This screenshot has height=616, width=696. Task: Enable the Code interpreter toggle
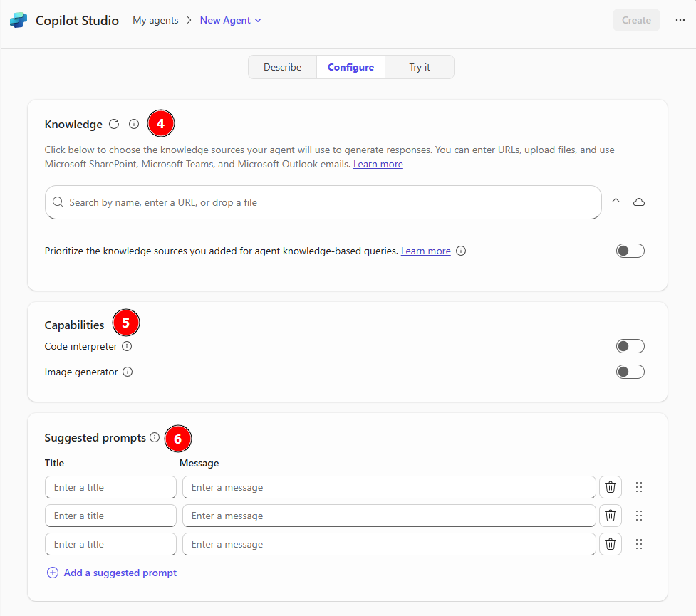[x=630, y=346]
